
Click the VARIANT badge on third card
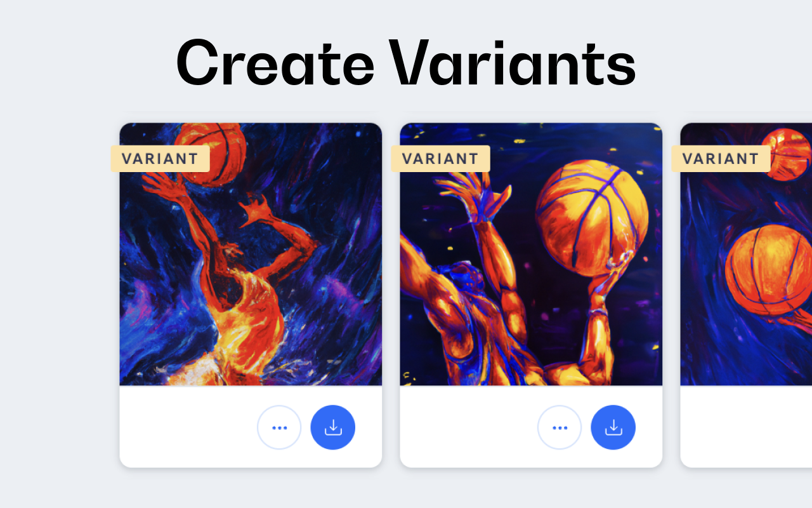pyautogui.click(x=721, y=159)
